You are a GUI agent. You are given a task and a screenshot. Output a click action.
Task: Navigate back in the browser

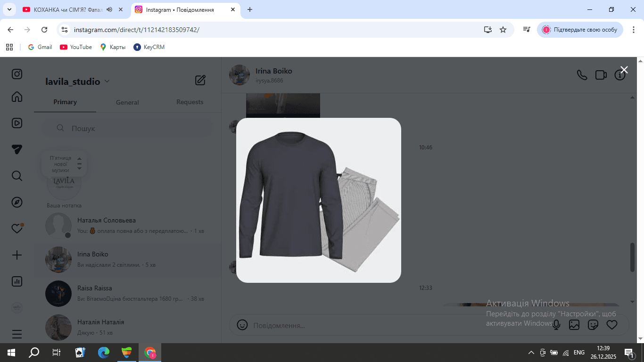click(x=10, y=30)
